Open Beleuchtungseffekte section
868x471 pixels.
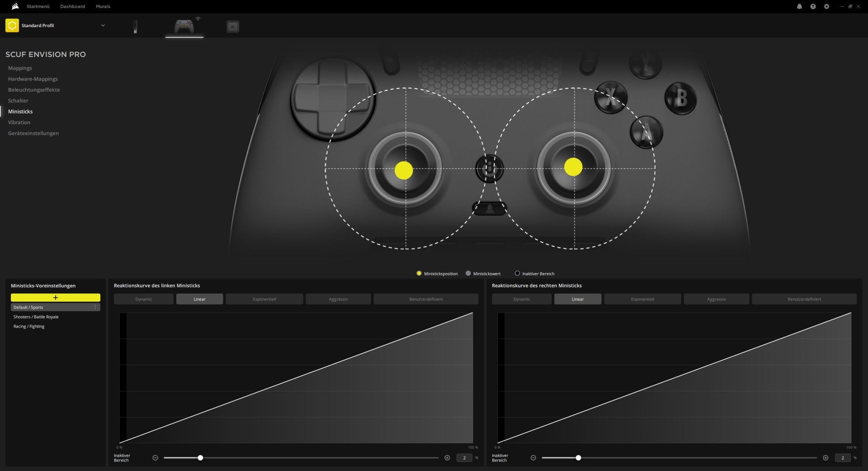pos(34,90)
